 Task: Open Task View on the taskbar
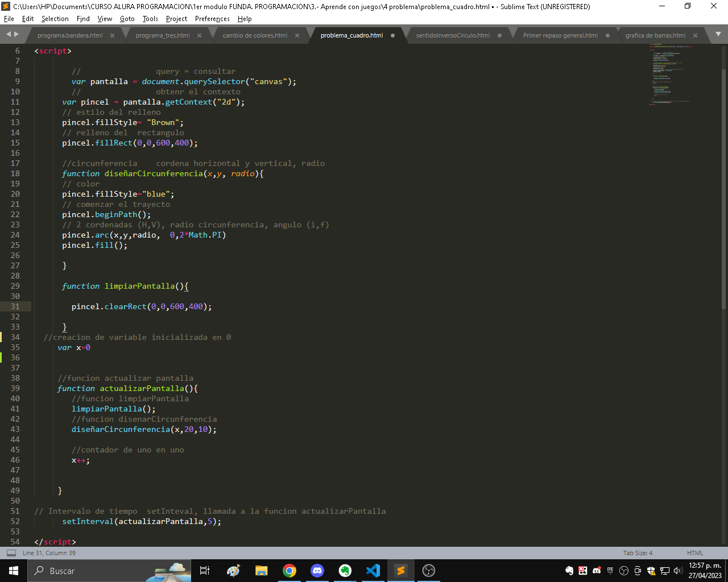point(205,571)
